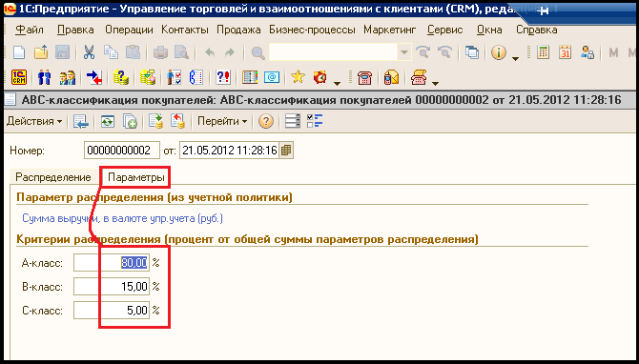The height and width of the screenshot is (364, 639).
Task: Open the Окна menu
Action: coord(489,30)
